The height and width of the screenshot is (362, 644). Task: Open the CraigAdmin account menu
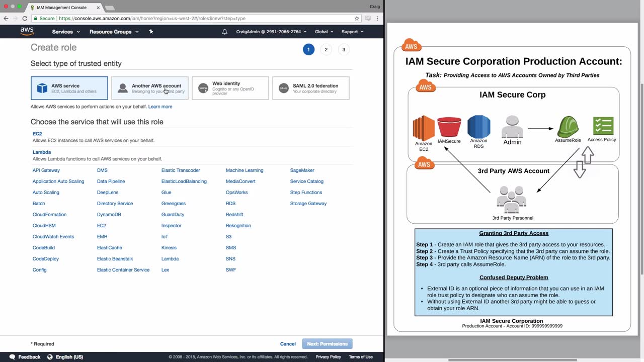(x=272, y=32)
